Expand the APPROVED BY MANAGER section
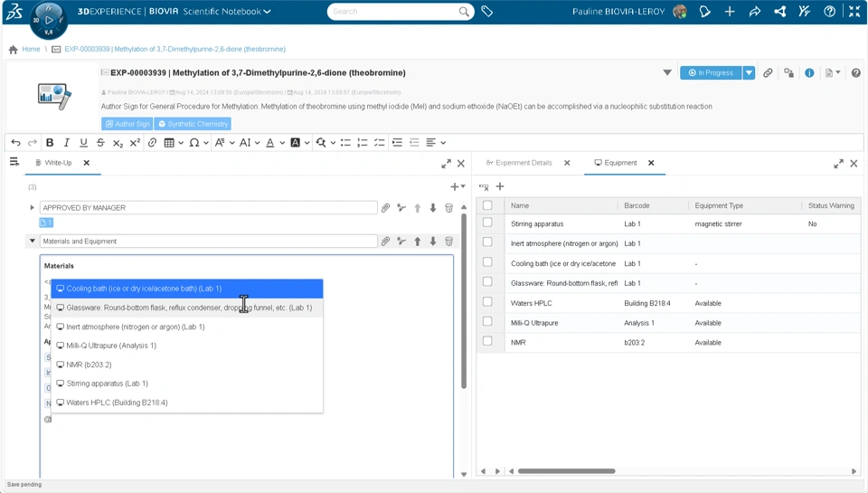 coord(33,208)
